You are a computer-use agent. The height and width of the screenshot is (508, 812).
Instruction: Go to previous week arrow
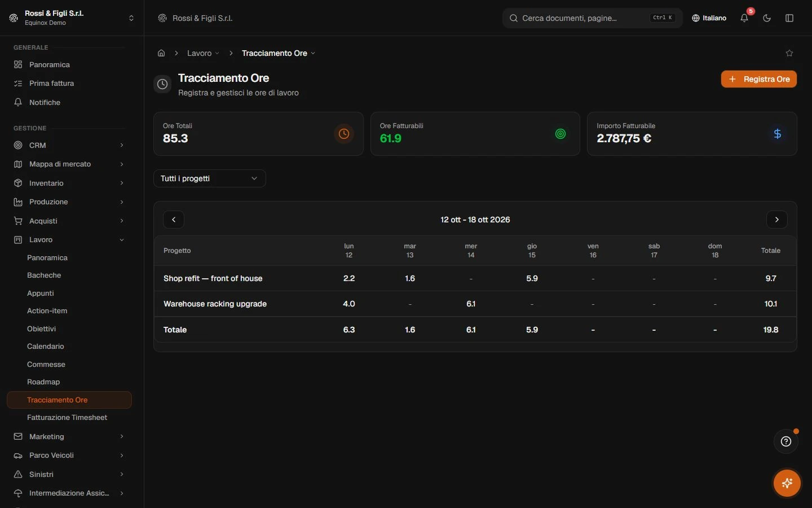(174, 220)
